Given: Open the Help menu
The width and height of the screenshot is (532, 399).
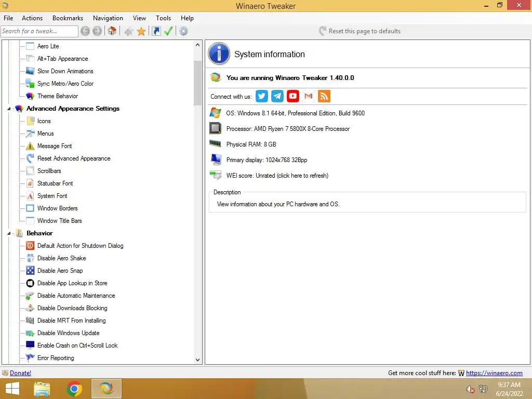Looking at the screenshot, I should tap(187, 18).
